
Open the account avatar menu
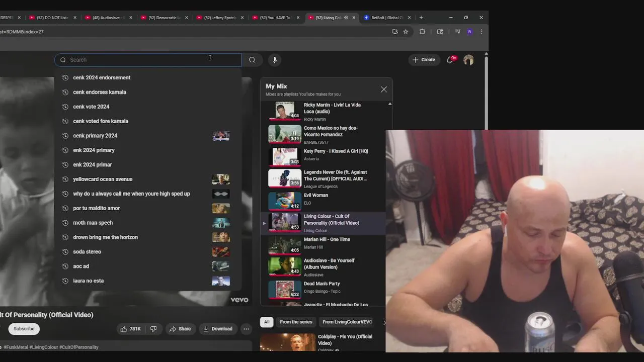(468, 60)
